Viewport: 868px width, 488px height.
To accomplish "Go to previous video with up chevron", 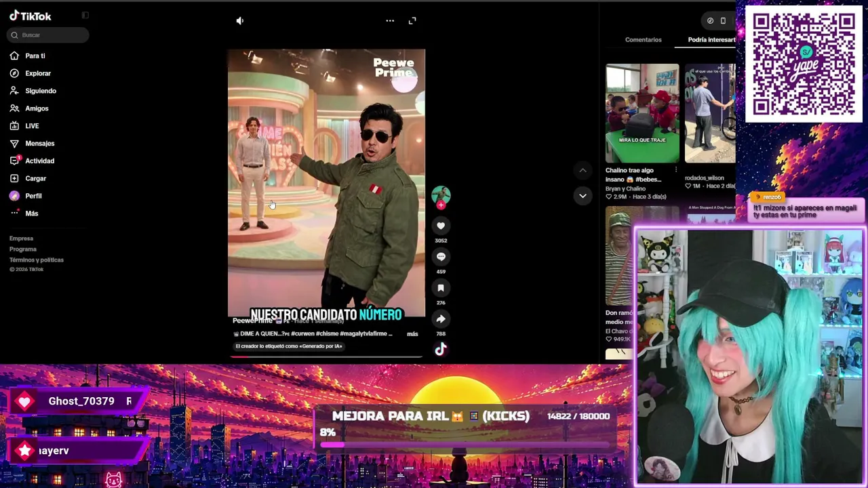I will point(583,170).
